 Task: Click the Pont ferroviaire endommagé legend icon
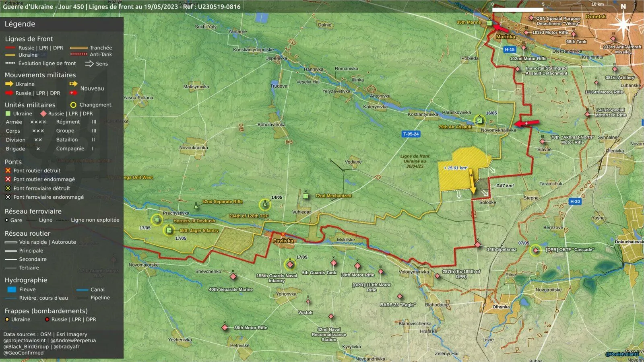(8, 197)
